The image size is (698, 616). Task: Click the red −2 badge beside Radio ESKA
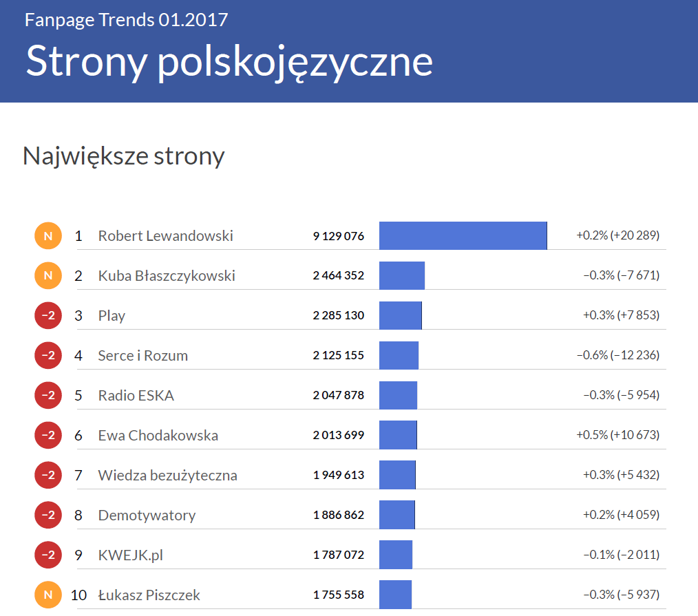47,396
